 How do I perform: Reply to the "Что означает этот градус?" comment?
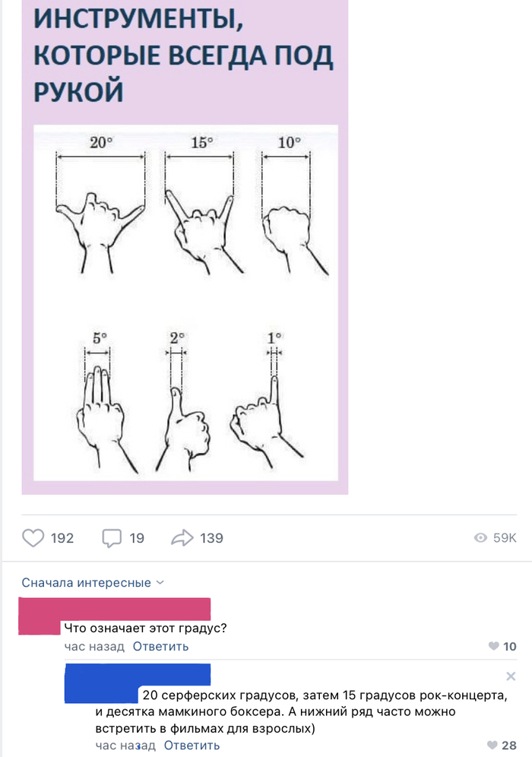pos(160,646)
